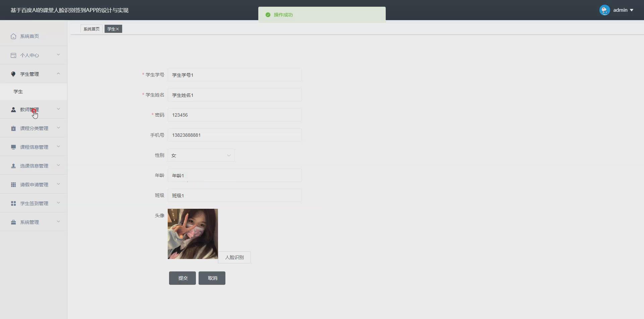Screen dimensions: 644x319
Task: Click the person icon beside 教师管理
Action: click(13, 110)
